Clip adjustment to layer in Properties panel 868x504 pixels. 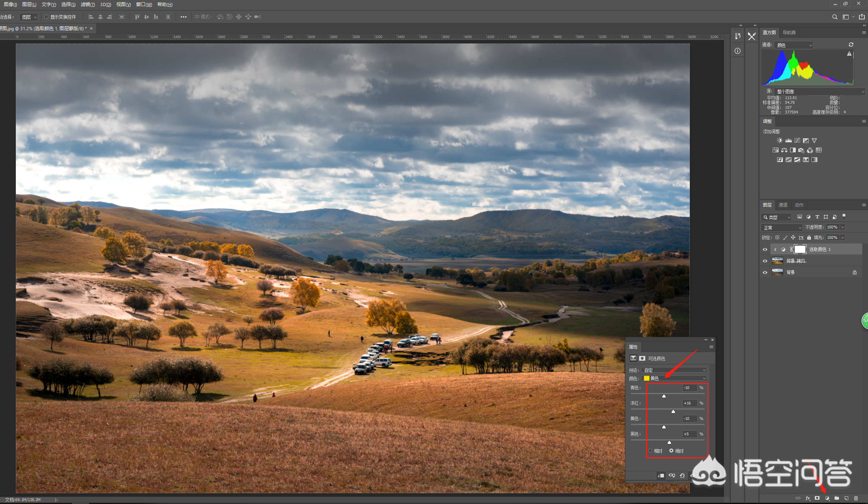[661, 476]
